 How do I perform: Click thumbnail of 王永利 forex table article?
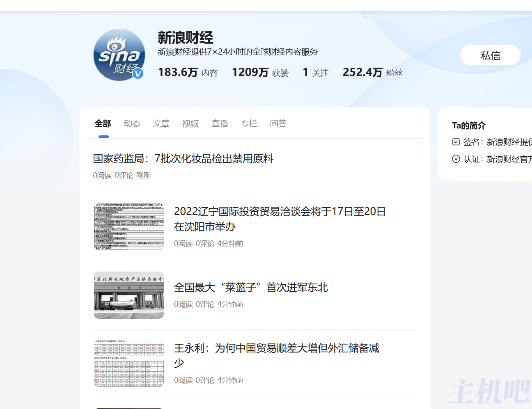129,363
